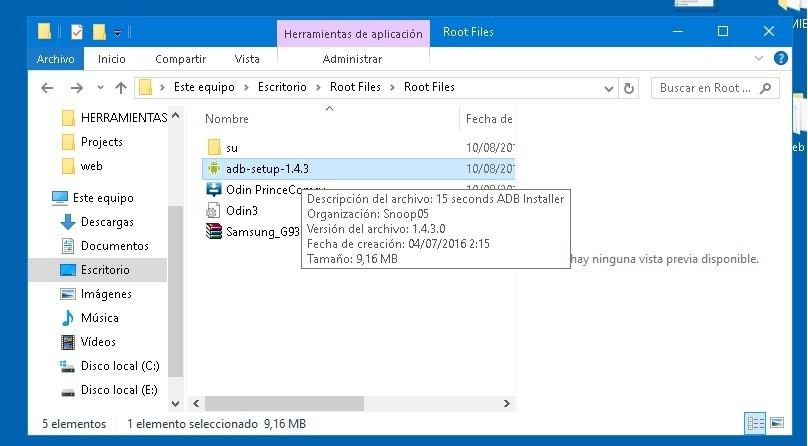Minimize the Root Files window
The width and height of the screenshot is (808, 446).
click(x=679, y=31)
